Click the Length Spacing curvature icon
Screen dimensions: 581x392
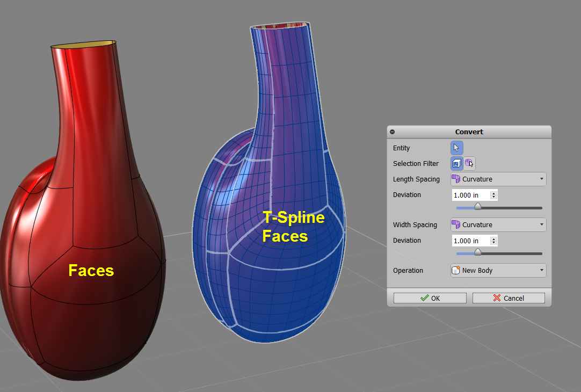pos(456,179)
